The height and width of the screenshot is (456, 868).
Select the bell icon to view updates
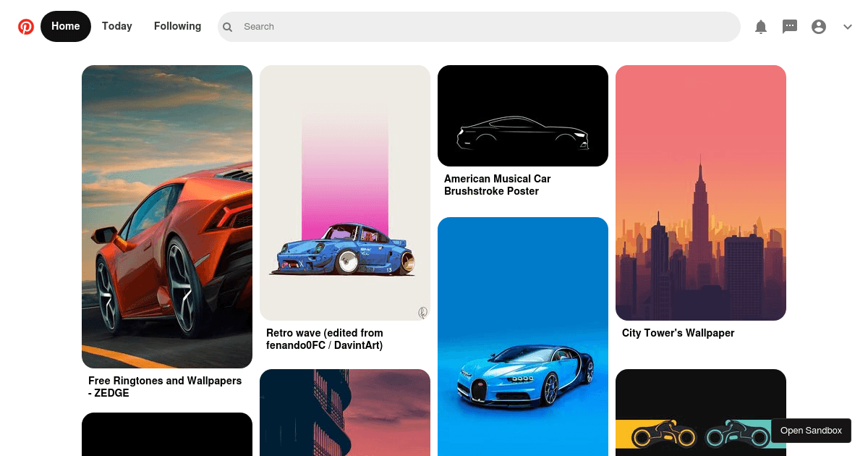point(760,26)
